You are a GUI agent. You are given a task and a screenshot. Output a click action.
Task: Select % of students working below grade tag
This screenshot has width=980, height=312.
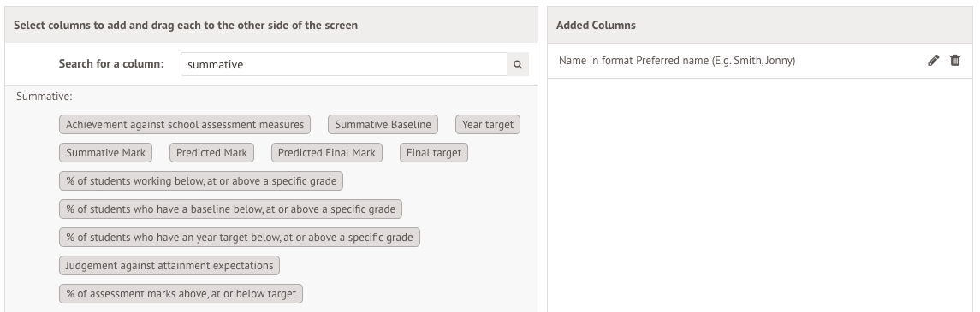coord(201,181)
